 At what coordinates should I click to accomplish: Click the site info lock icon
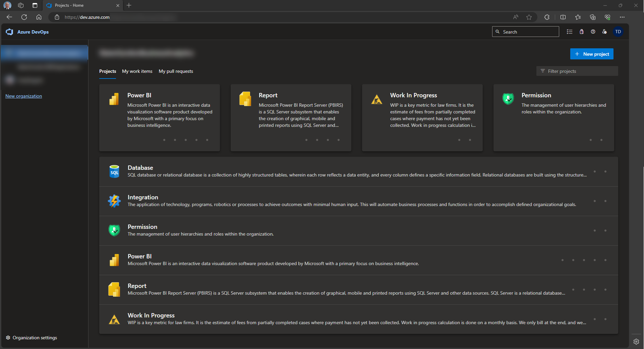[57, 17]
